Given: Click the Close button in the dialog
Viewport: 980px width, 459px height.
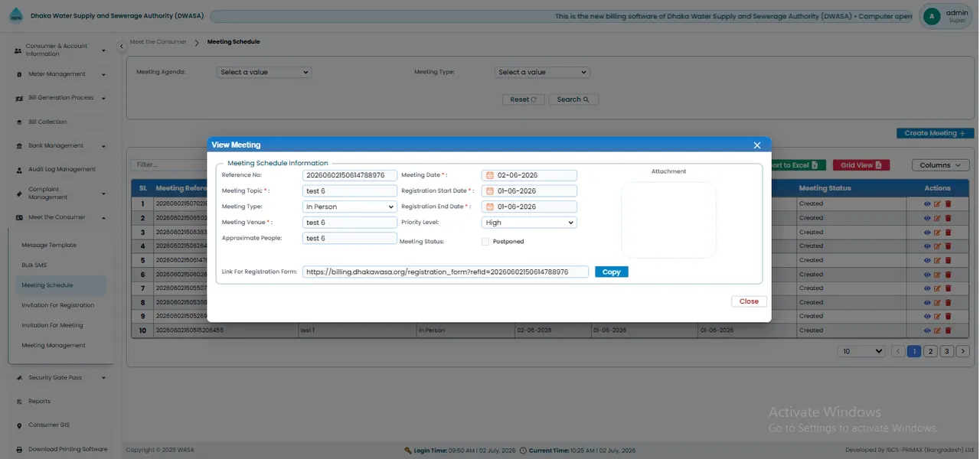Looking at the screenshot, I should point(749,301).
